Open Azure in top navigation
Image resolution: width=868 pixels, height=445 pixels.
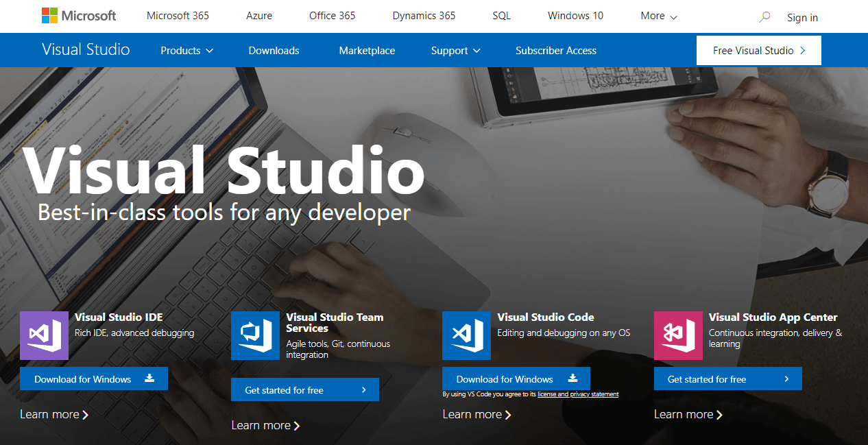259,16
